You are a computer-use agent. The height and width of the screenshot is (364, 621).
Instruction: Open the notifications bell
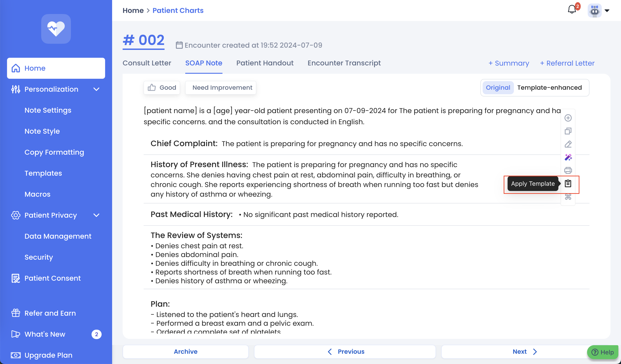572,10
